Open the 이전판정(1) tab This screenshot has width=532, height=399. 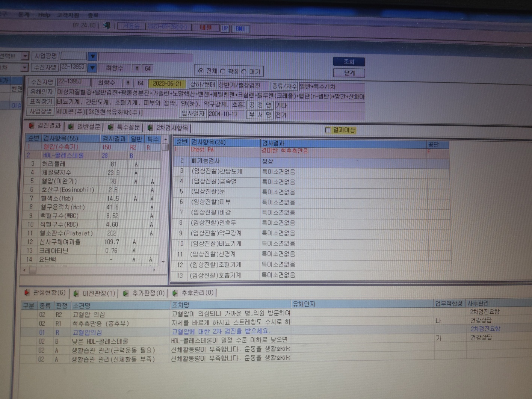click(x=95, y=293)
